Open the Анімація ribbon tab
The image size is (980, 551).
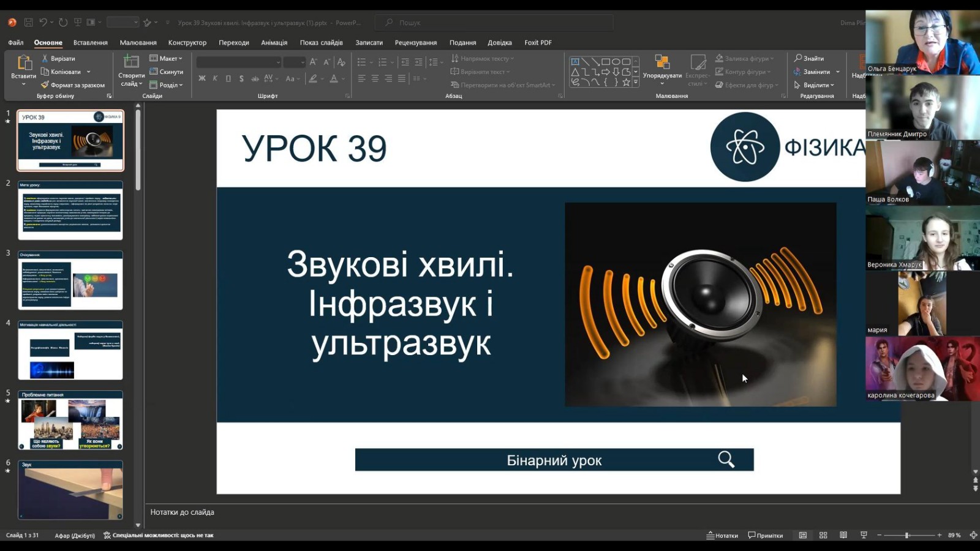point(274,42)
